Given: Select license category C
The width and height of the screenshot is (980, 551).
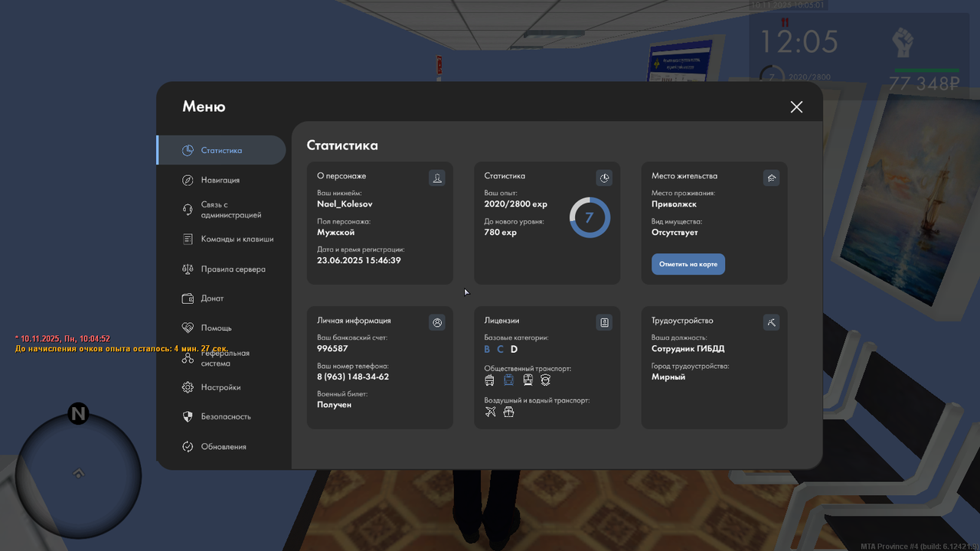Looking at the screenshot, I should point(501,349).
